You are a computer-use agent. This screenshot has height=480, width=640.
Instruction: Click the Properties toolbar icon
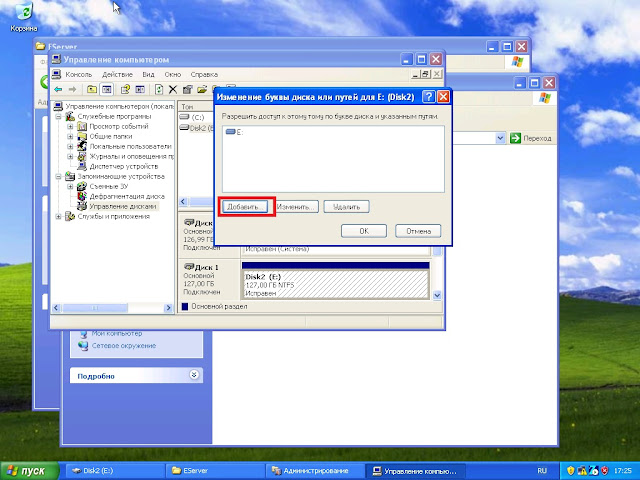tap(187, 89)
